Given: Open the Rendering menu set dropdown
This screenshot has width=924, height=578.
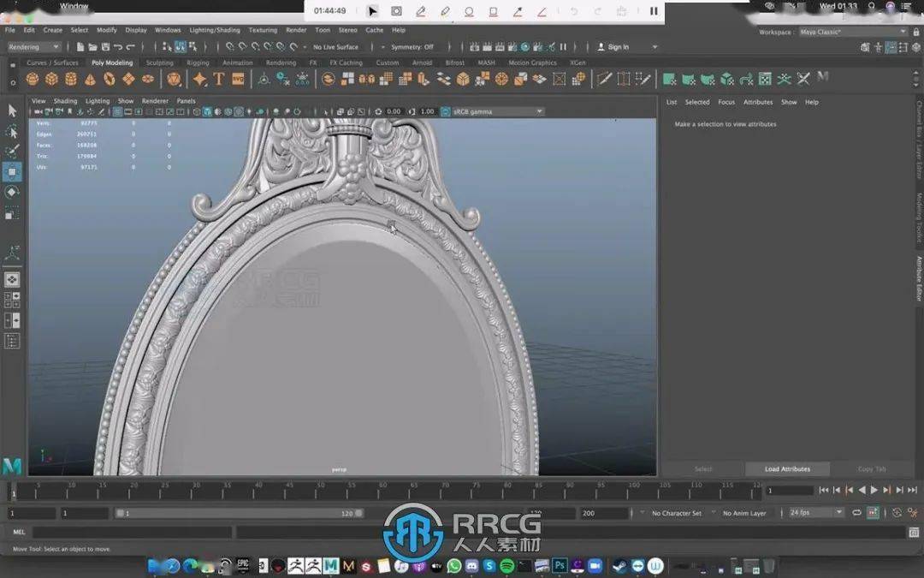Looking at the screenshot, I should 33,47.
